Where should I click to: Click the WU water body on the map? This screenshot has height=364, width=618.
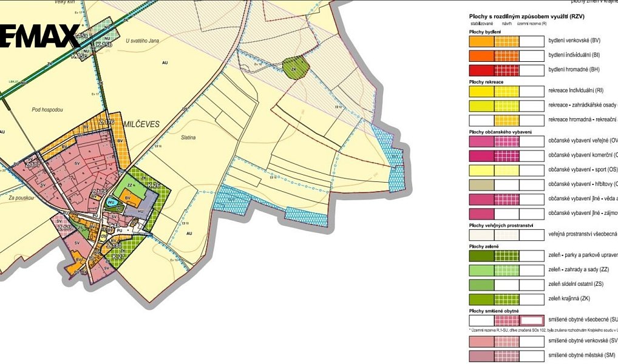tap(110, 203)
